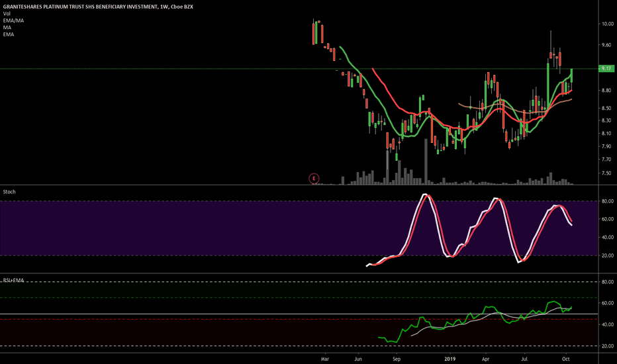Click Stoch pane 40.00 scale value

point(607,238)
